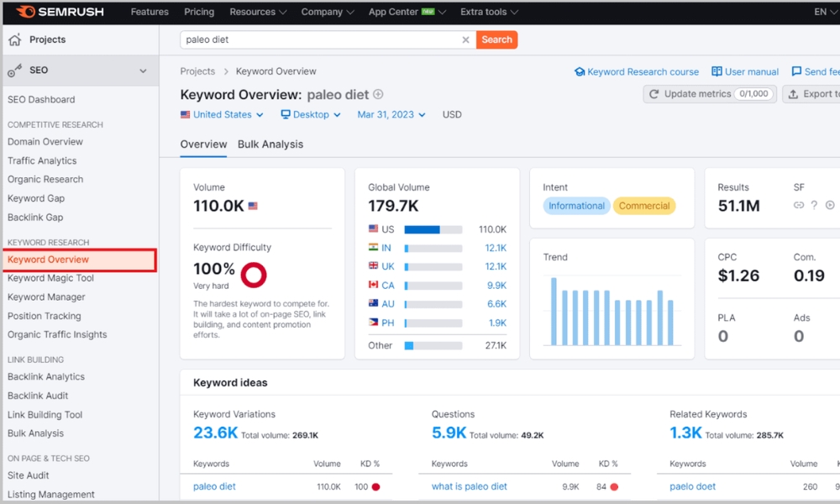Screen dimensions: 840x504
Task: Open Organic Research in sidebar
Action: tap(45, 179)
